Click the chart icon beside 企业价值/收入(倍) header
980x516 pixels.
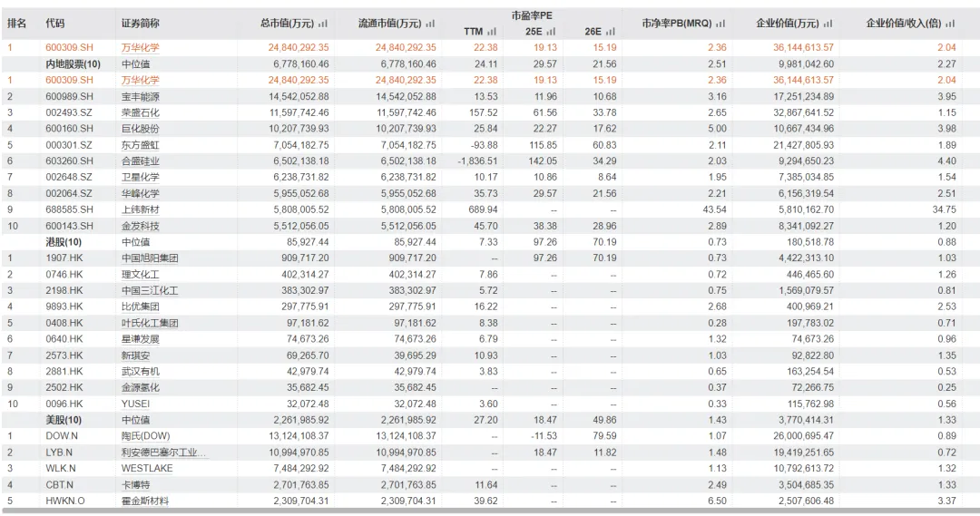pos(950,24)
